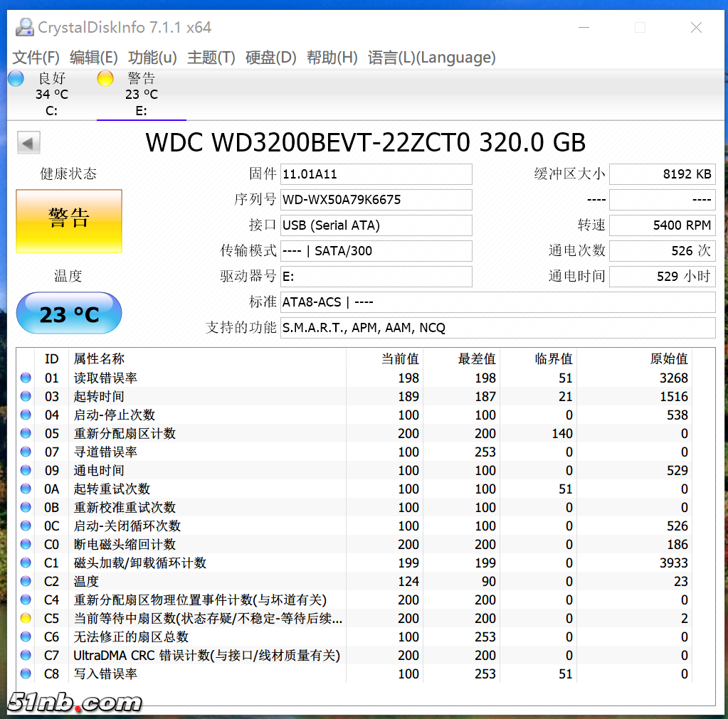Image resolution: width=728 pixels, height=719 pixels.
Task: Click the 23 °C temperature button
Action: coord(69,314)
